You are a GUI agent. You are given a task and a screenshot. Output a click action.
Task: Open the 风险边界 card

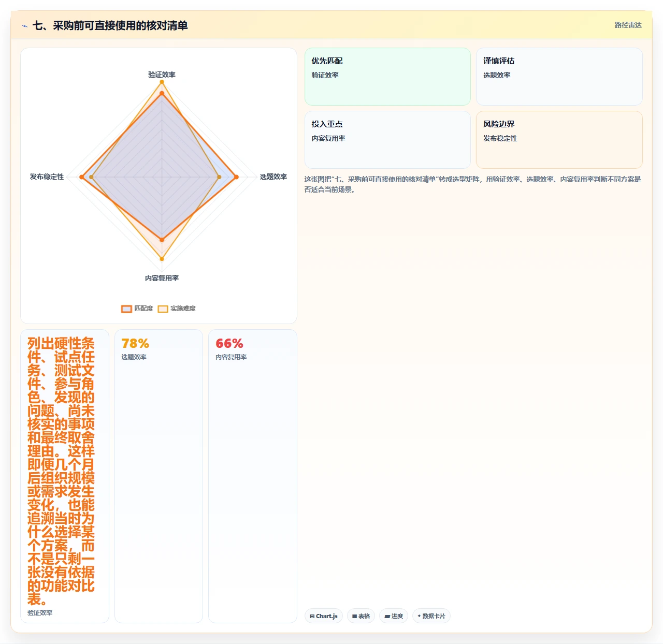(x=559, y=140)
